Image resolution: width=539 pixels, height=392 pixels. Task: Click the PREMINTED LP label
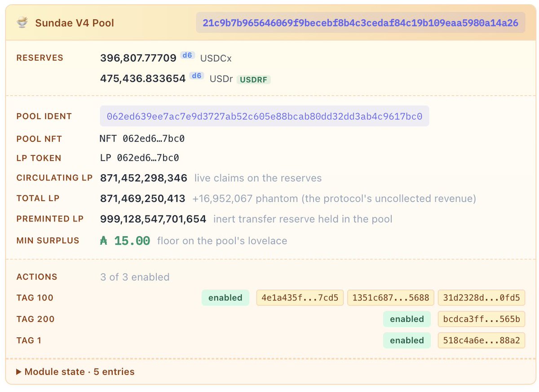click(49, 219)
